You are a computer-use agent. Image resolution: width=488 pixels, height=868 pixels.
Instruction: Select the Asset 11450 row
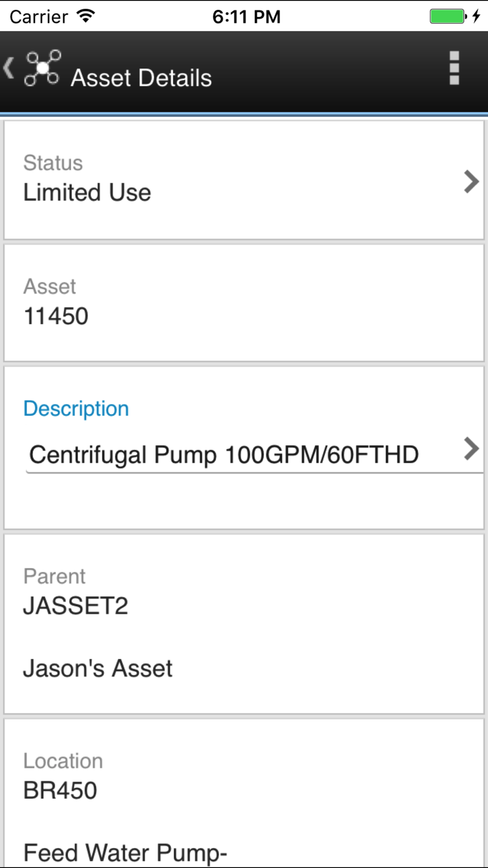point(244,303)
